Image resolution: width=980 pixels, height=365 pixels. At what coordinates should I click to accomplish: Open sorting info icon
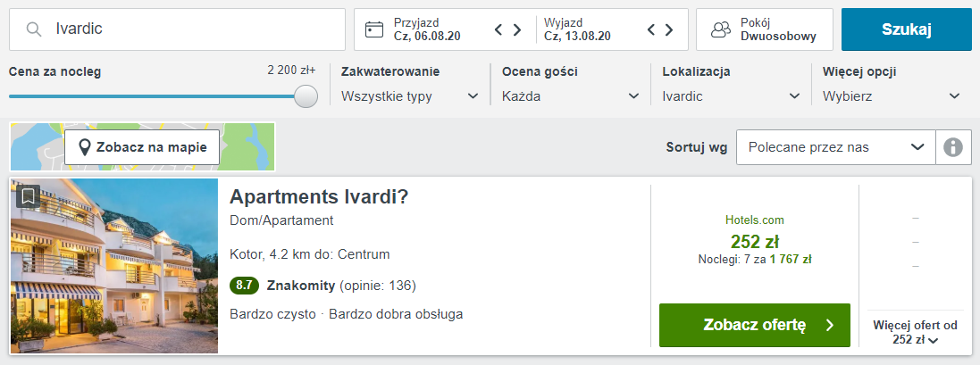[953, 147]
